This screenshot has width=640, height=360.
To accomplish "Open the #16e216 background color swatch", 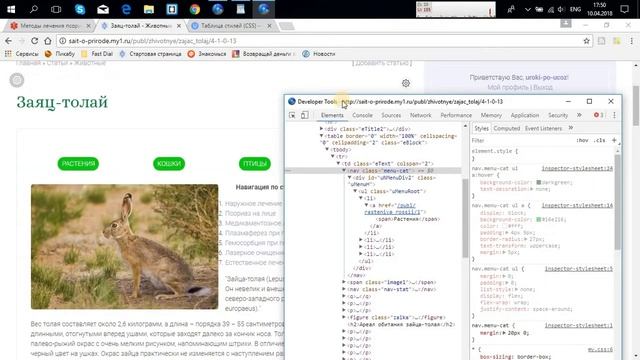I will click(x=538, y=219).
